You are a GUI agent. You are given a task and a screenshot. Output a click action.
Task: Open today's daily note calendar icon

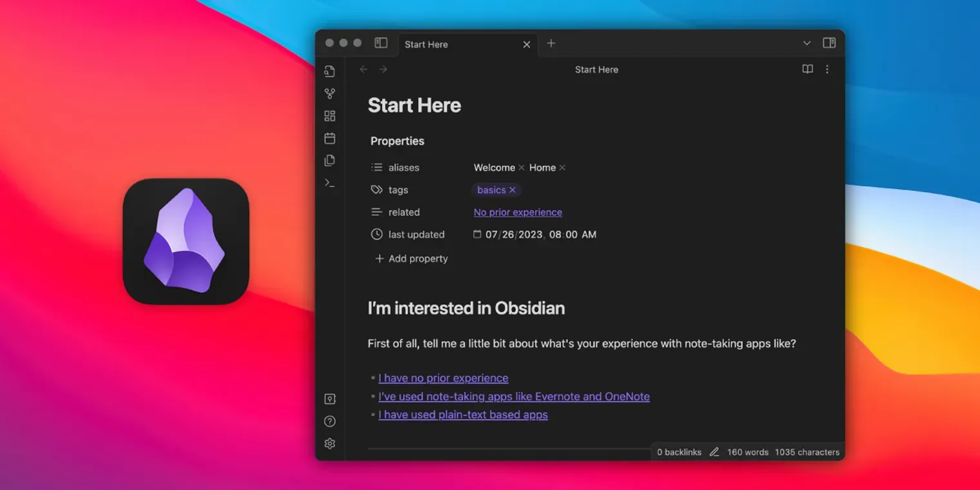(x=329, y=138)
